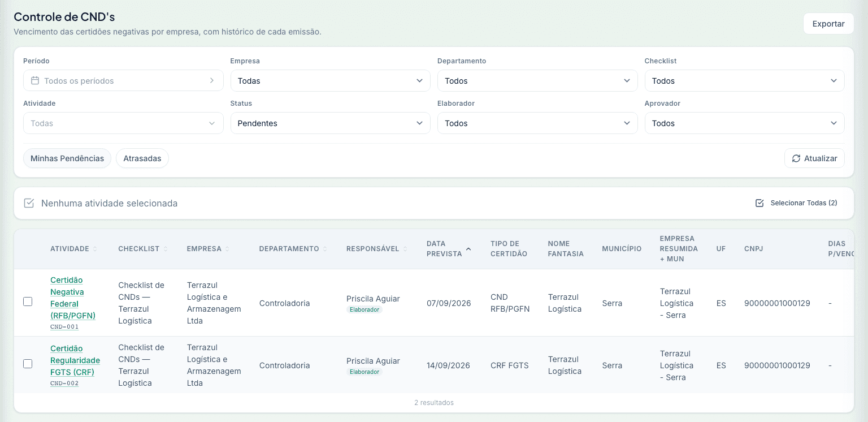This screenshot has height=422, width=868.
Task: Click the CRF FGTS certificate type cell
Action: coord(510,365)
